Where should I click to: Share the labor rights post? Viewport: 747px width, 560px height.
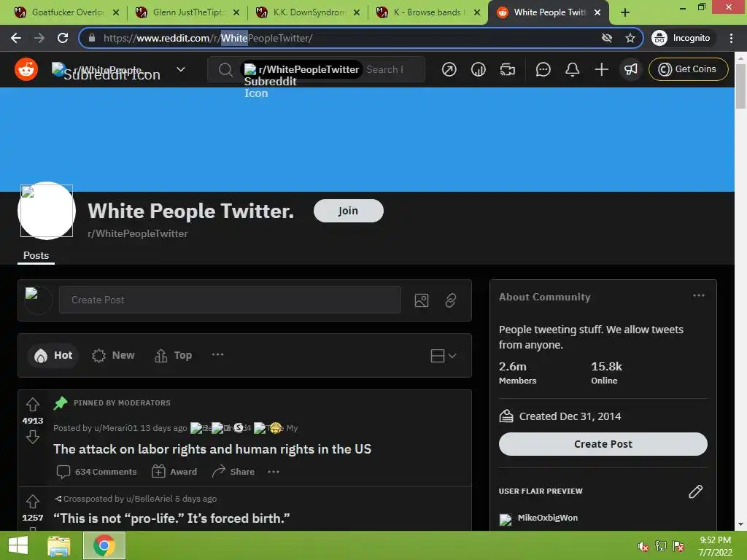[233, 472]
